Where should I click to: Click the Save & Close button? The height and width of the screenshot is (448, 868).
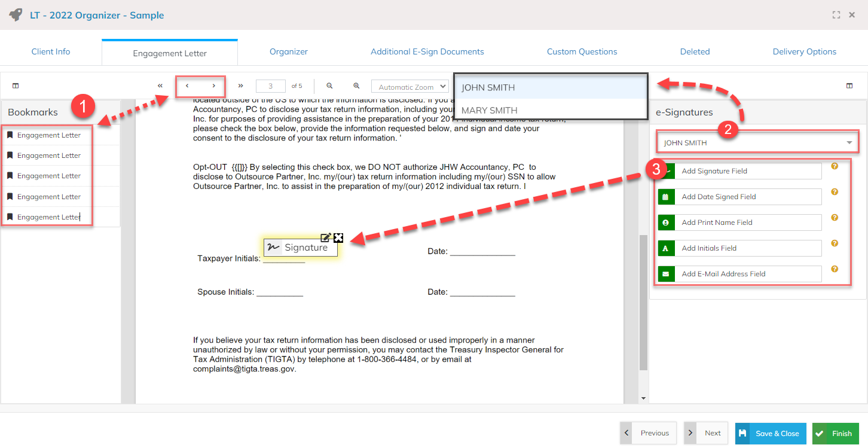point(770,433)
